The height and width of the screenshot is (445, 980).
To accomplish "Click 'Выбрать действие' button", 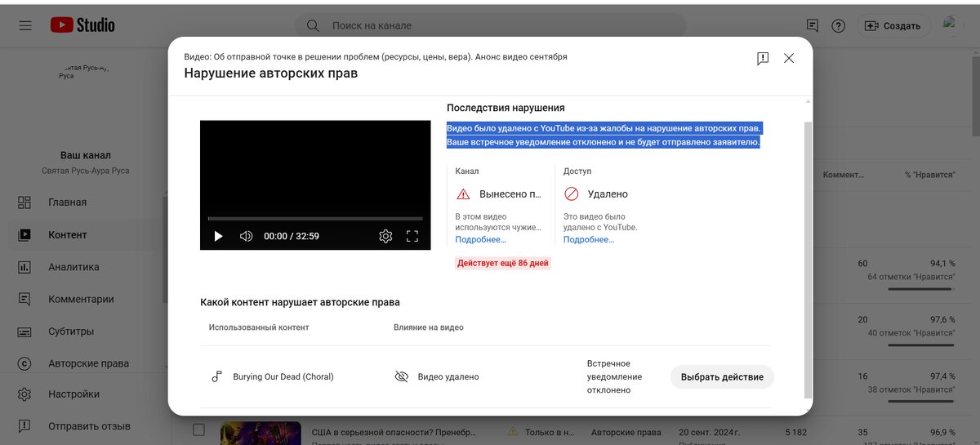I will click(x=722, y=376).
